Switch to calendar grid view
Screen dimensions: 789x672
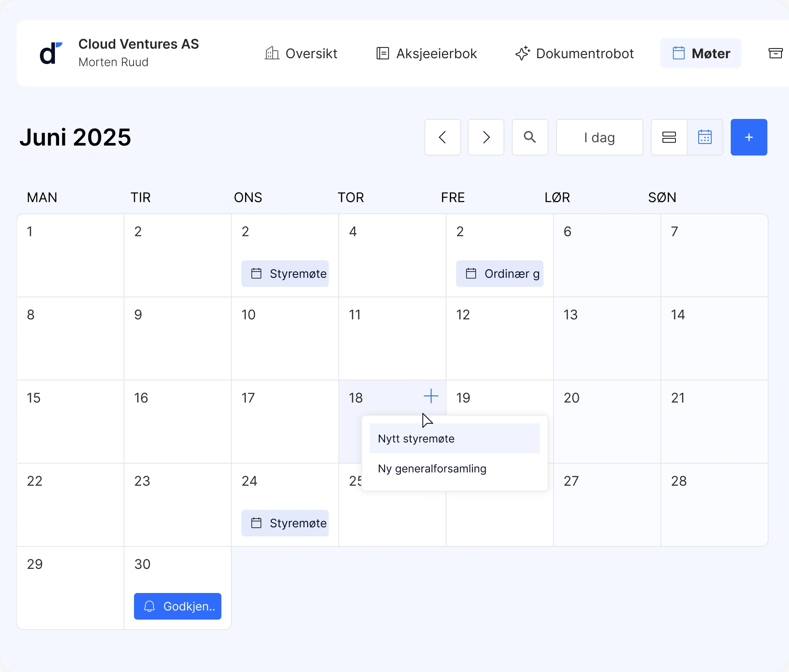coord(705,137)
